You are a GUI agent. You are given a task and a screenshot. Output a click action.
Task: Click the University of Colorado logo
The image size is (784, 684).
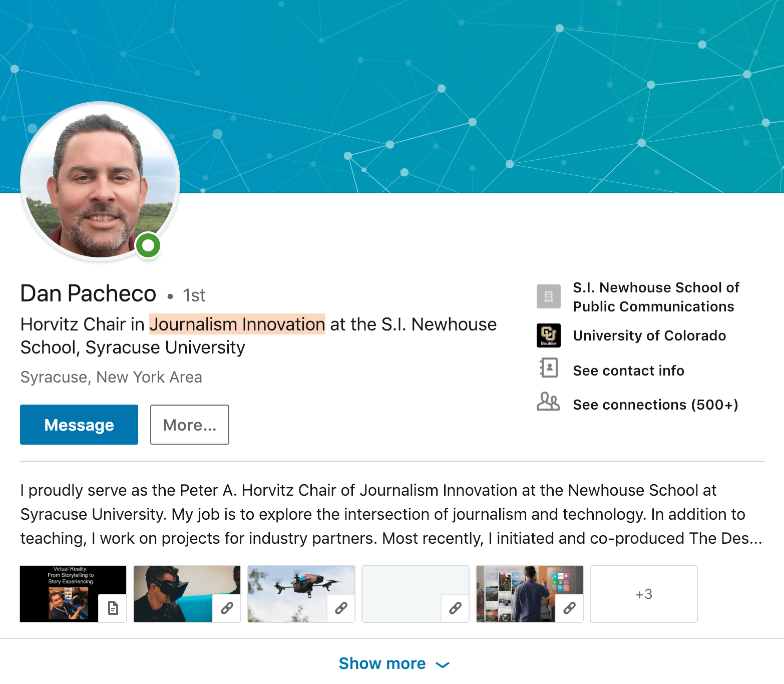coord(548,335)
